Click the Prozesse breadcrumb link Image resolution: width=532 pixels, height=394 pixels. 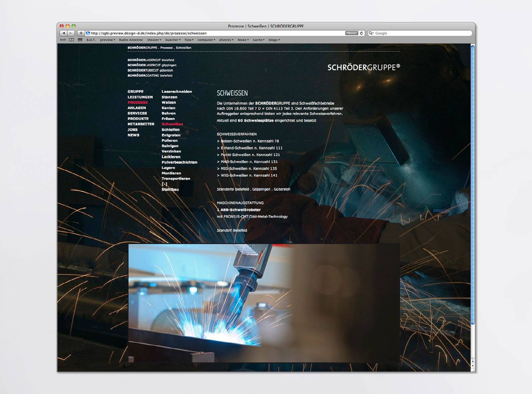[166, 48]
